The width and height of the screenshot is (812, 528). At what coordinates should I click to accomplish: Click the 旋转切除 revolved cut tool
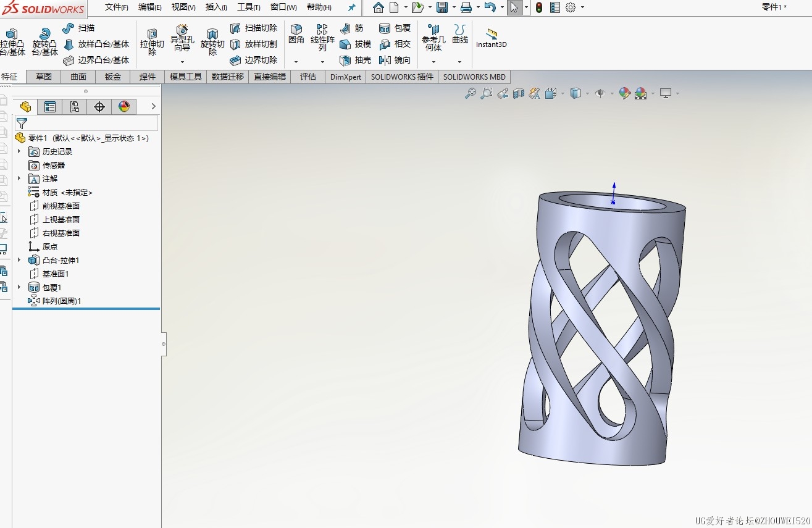point(212,42)
